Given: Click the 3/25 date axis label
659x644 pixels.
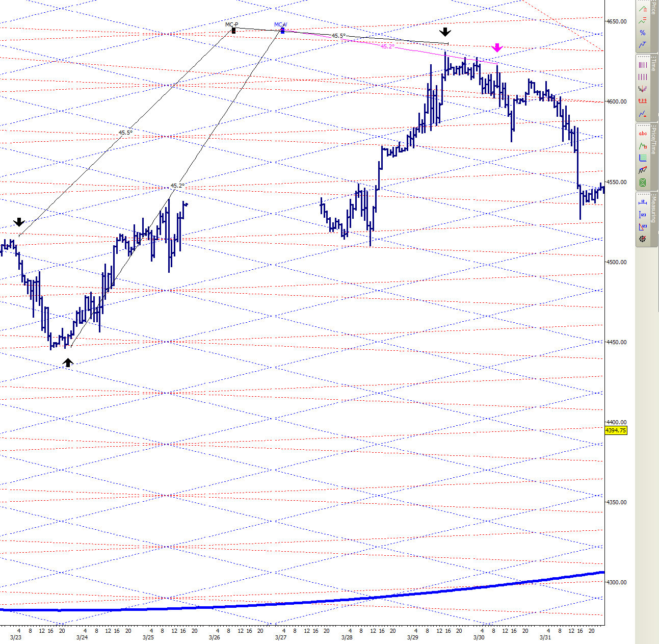Looking at the screenshot, I should point(148,637).
